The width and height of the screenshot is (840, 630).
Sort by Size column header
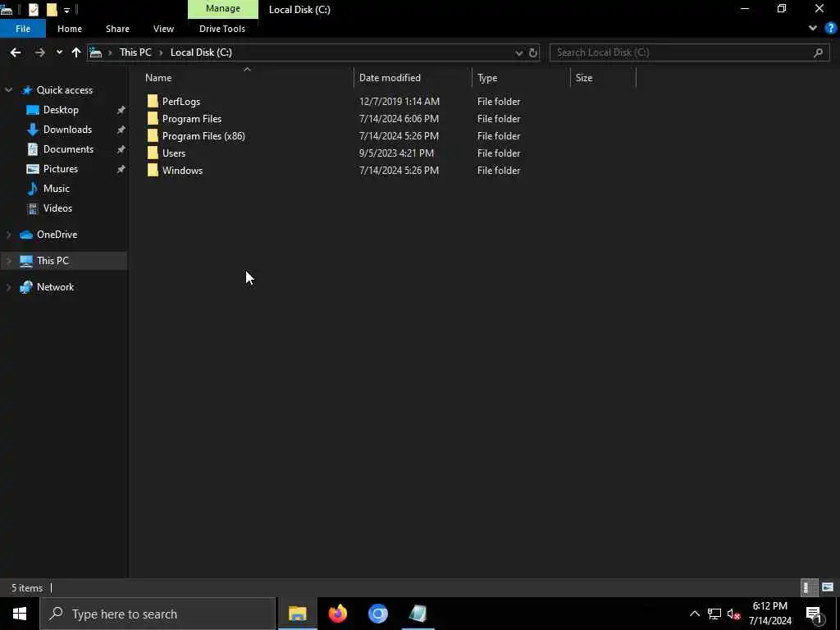tap(584, 78)
